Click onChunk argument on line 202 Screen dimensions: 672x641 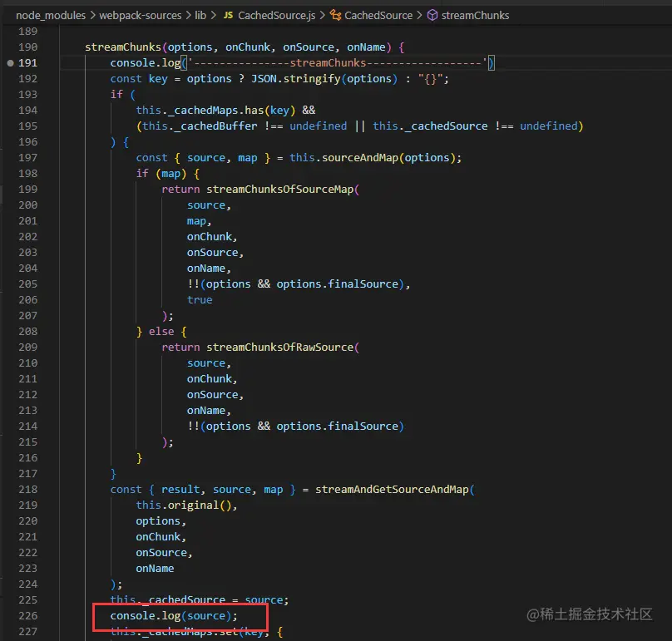tap(209, 237)
